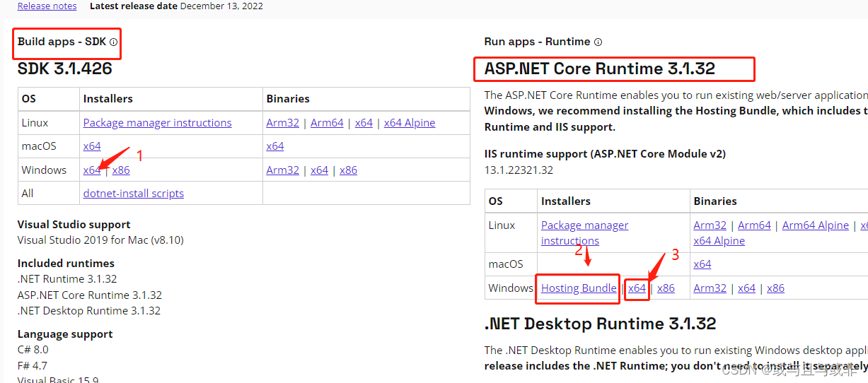The height and width of the screenshot is (383, 868).
Task: Download ASP.NET Core Runtime Windows x86 installer
Action: point(666,288)
